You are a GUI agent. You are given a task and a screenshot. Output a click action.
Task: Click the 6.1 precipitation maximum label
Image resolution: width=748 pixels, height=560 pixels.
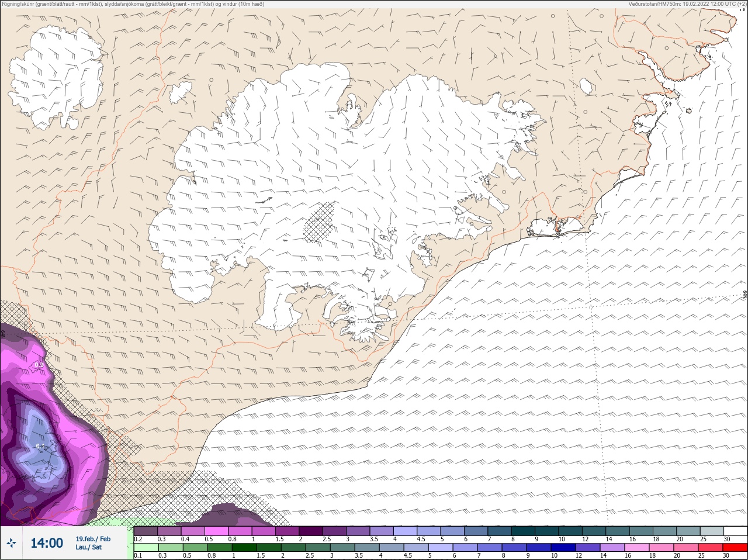(x=40, y=446)
